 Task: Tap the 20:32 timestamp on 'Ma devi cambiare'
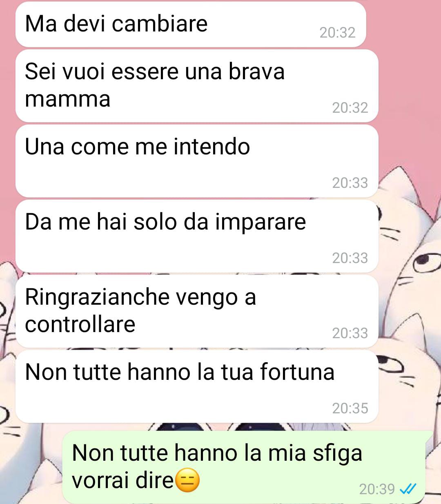tap(337, 33)
